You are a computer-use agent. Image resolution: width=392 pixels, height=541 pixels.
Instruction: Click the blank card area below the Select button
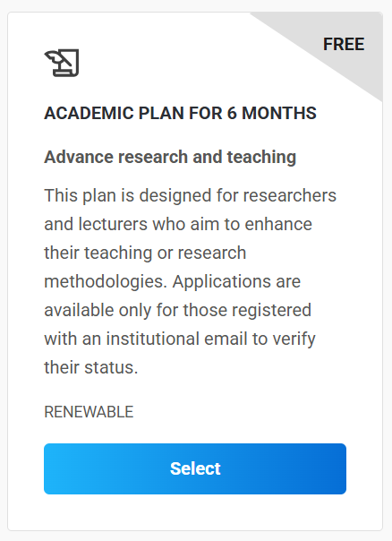(x=195, y=512)
